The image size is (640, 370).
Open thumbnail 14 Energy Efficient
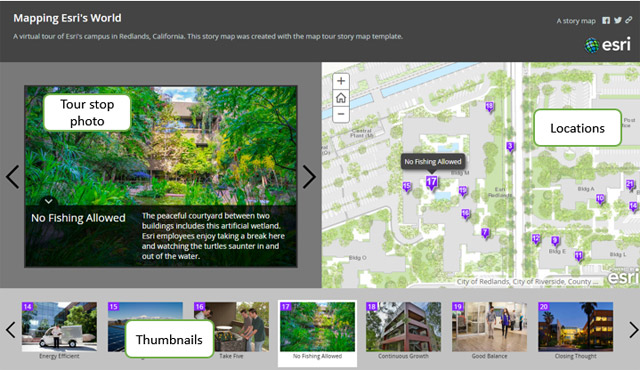coord(59,327)
